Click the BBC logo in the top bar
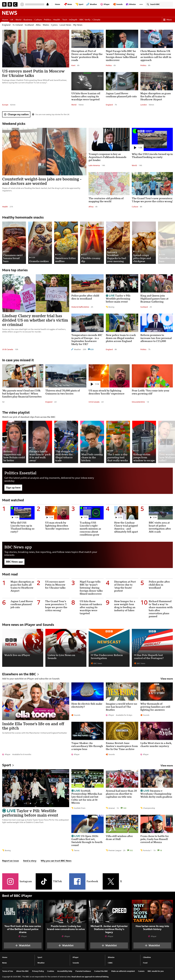The image size is (175, 980). coord(10,4)
